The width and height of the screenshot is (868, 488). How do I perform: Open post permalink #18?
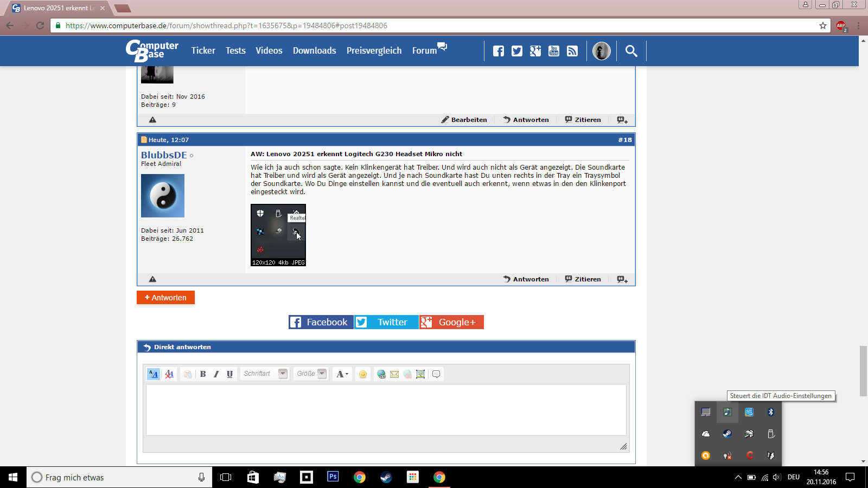point(625,140)
